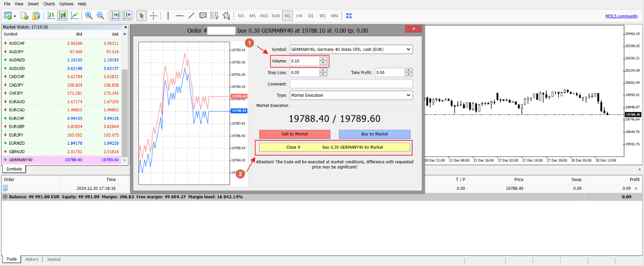Toggle the chart auto-scroll button
Image resolution: width=644 pixels, height=266 pixels.
116,16
